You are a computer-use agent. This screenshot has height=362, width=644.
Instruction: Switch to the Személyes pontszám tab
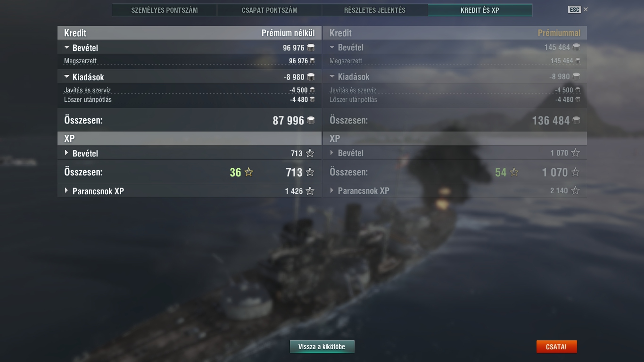click(165, 10)
